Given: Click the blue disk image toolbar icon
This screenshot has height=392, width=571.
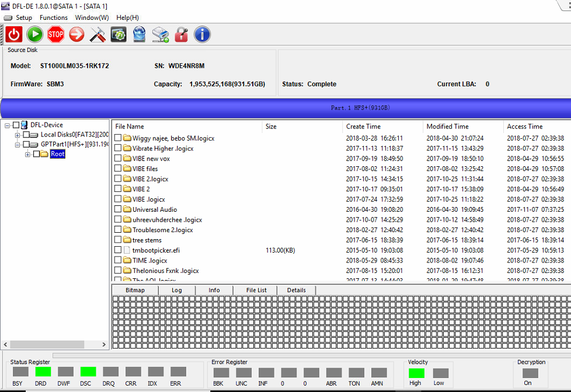Looking at the screenshot, I should [140, 34].
